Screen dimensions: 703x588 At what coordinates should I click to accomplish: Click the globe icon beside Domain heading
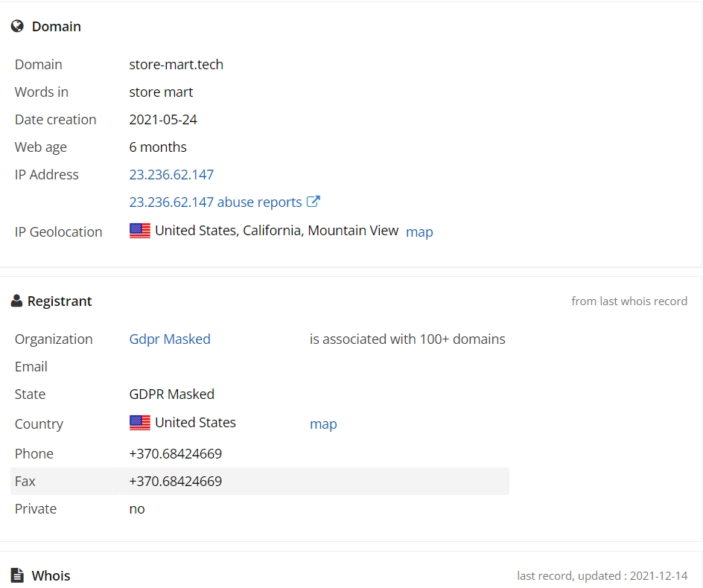(x=17, y=27)
